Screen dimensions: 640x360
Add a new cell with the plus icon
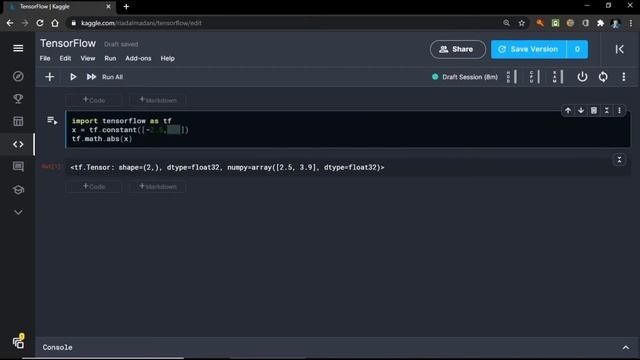point(49,77)
